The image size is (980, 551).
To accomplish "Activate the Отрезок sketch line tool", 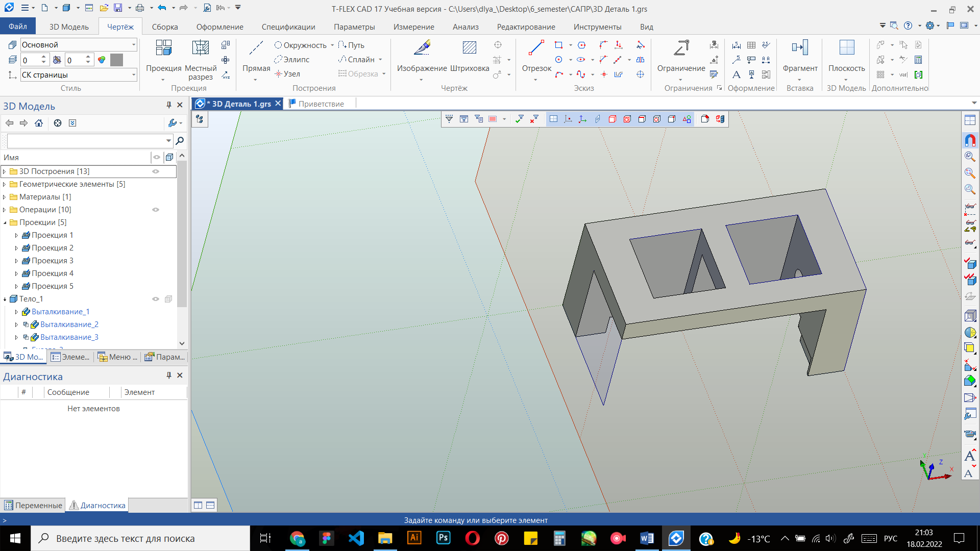I will pos(536,48).
